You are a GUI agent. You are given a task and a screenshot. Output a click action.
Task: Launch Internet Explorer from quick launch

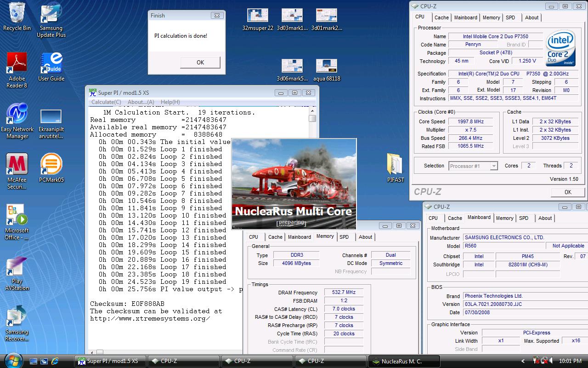(55, 361)
